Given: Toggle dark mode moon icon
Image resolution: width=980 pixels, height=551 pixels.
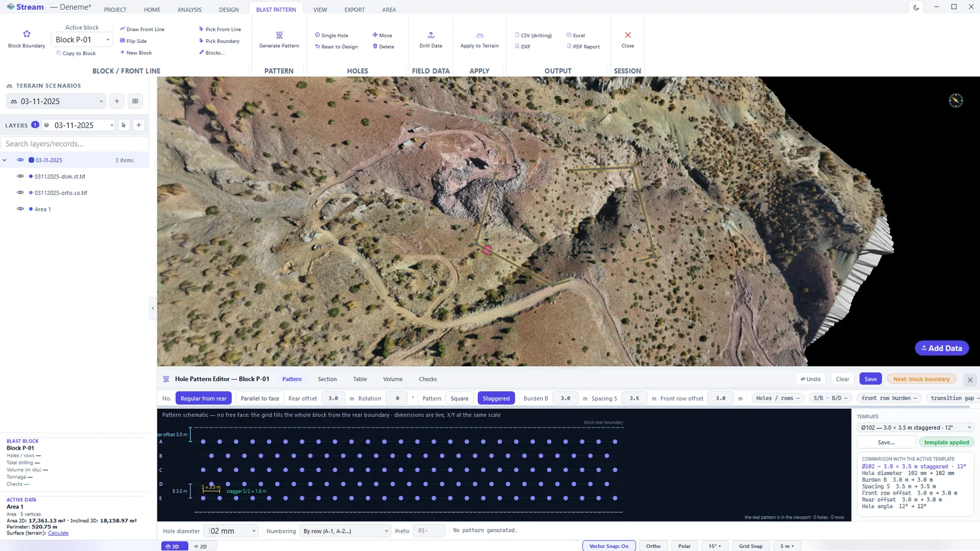Looking at the screenshot, I should click(916, 7).
